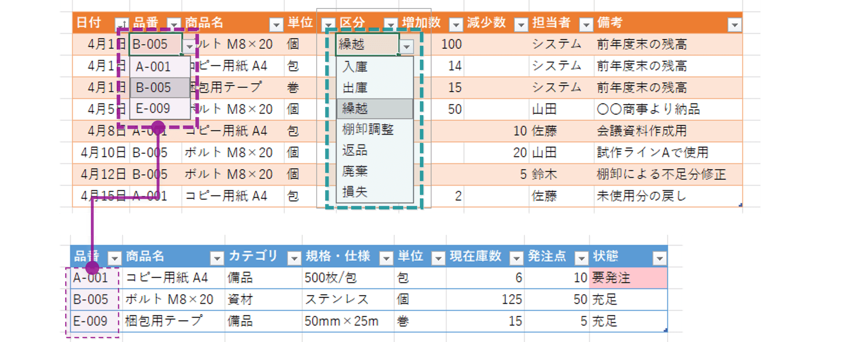Open the 担当者 column filter dropdown

click(586, 24)
